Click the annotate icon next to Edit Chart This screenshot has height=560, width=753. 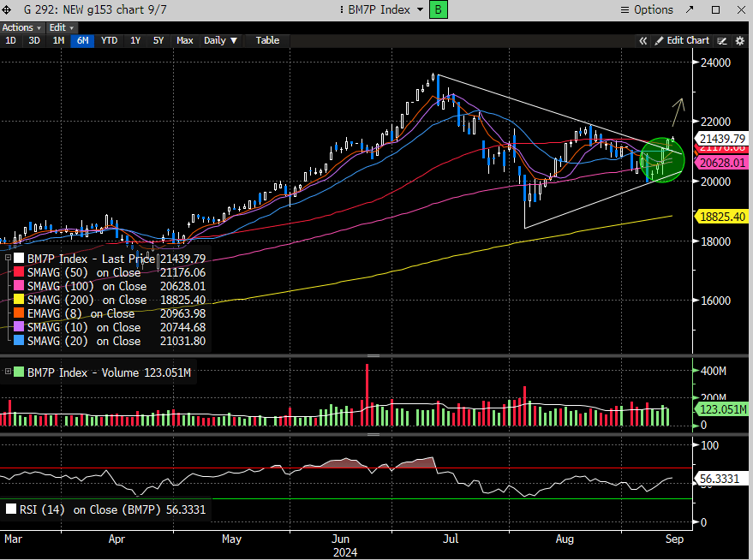[722, 41]
